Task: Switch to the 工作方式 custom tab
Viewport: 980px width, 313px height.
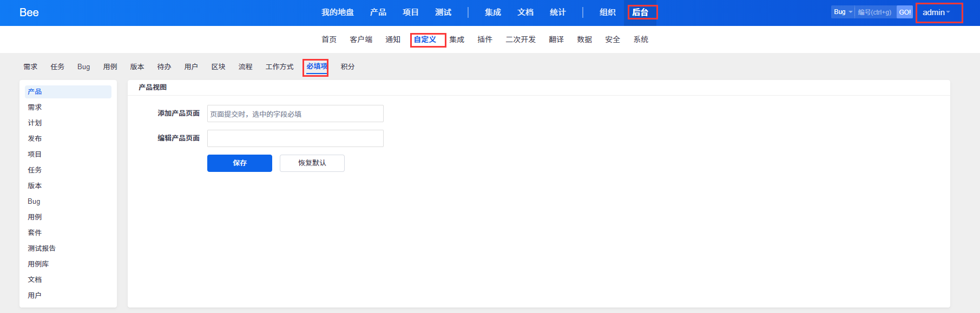Action: coord(279,66)
